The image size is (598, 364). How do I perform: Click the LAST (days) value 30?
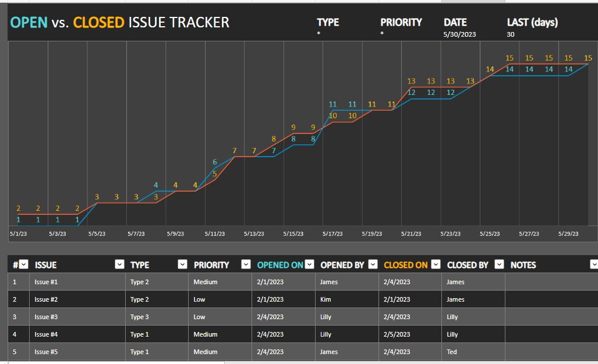511,34
